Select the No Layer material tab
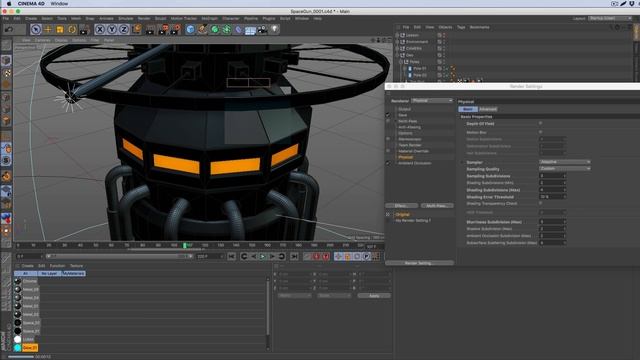This screenshot has height=360, width=640. (x=49, y=273)
